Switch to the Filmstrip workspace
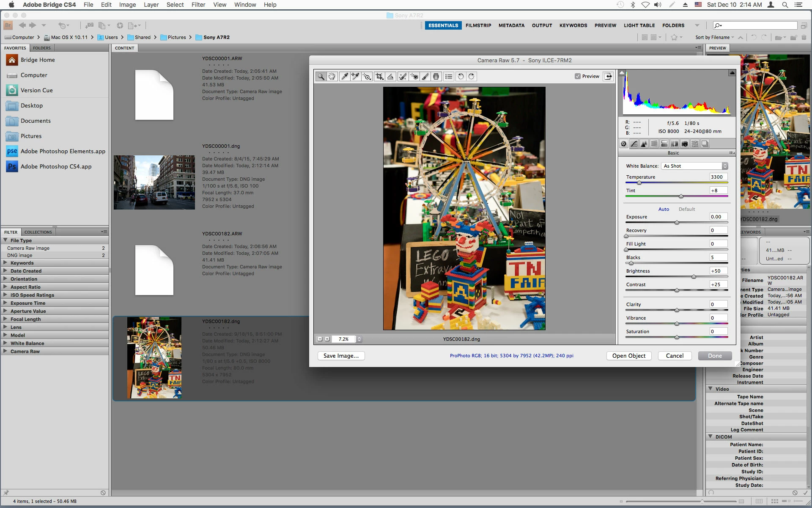 (x=478, y=25)
